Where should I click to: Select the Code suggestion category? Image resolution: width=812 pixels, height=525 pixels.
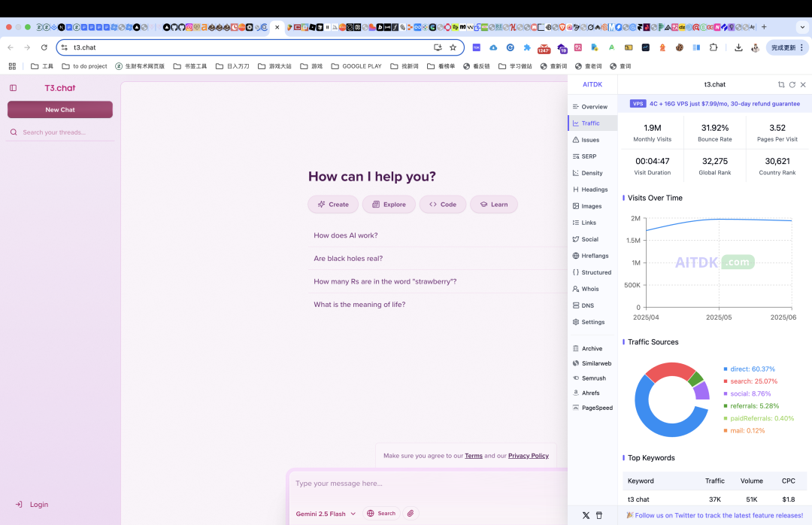click(x=443, y=204)
